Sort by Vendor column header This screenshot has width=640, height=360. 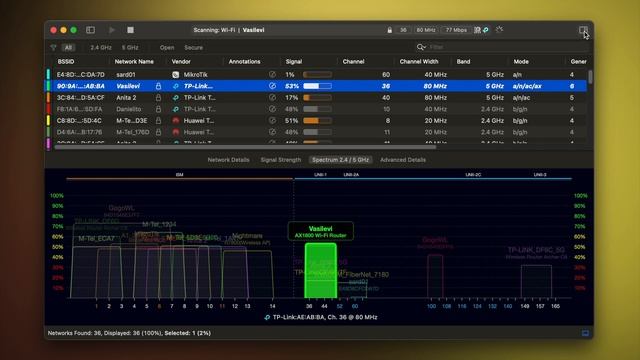[181, 62]
